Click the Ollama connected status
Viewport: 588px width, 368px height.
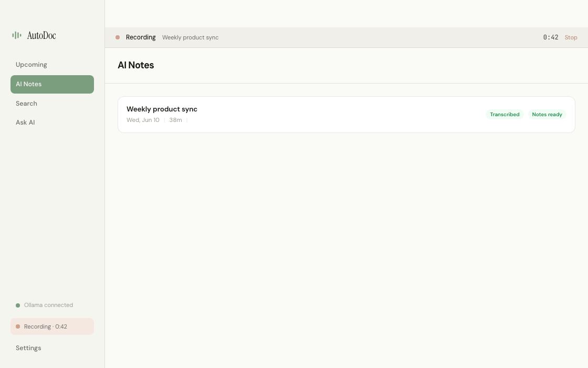pyautogui.click(x=44, y=305)
